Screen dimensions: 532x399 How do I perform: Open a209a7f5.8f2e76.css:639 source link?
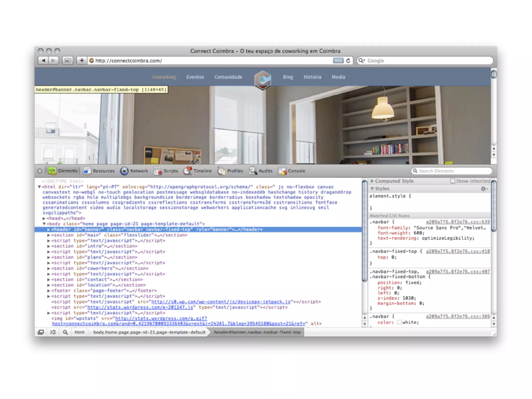(458, 222)
